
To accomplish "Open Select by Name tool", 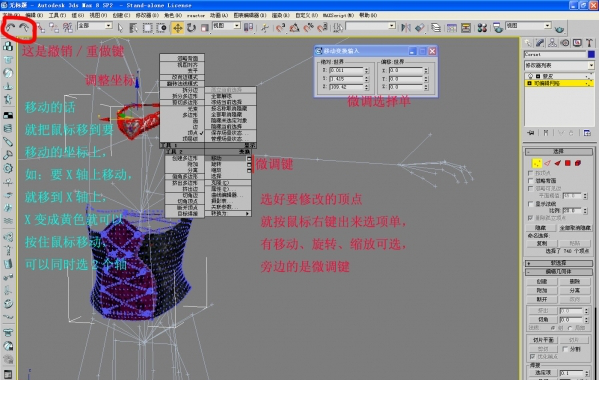I will coord(133,28).
